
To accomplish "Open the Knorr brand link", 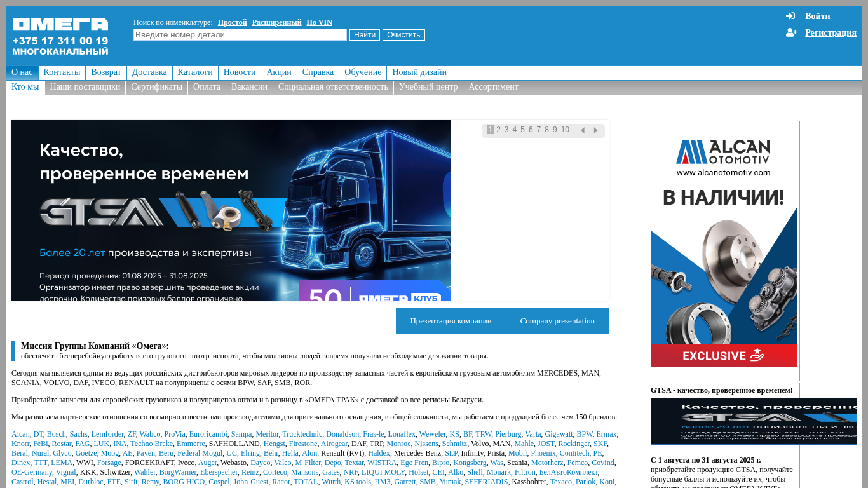I will (20, 444).
